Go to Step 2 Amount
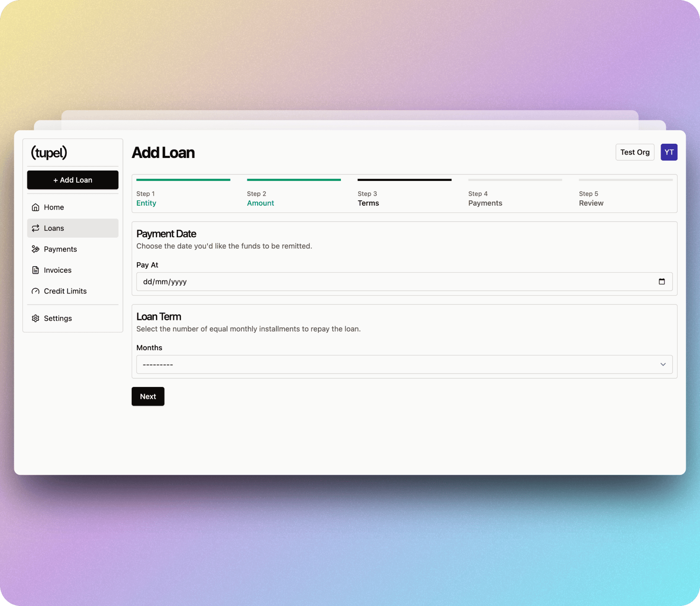700x606 pixels. [x=260, y=203]
